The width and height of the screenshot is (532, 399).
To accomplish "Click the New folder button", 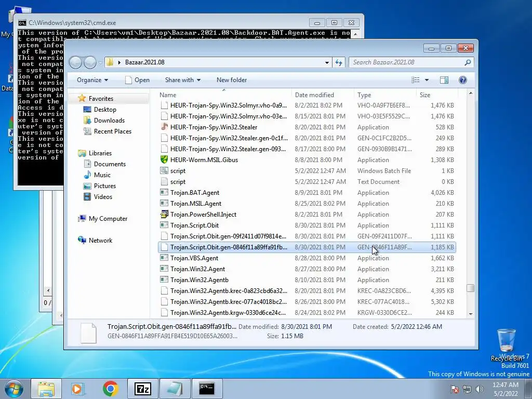I will (232, 80).
